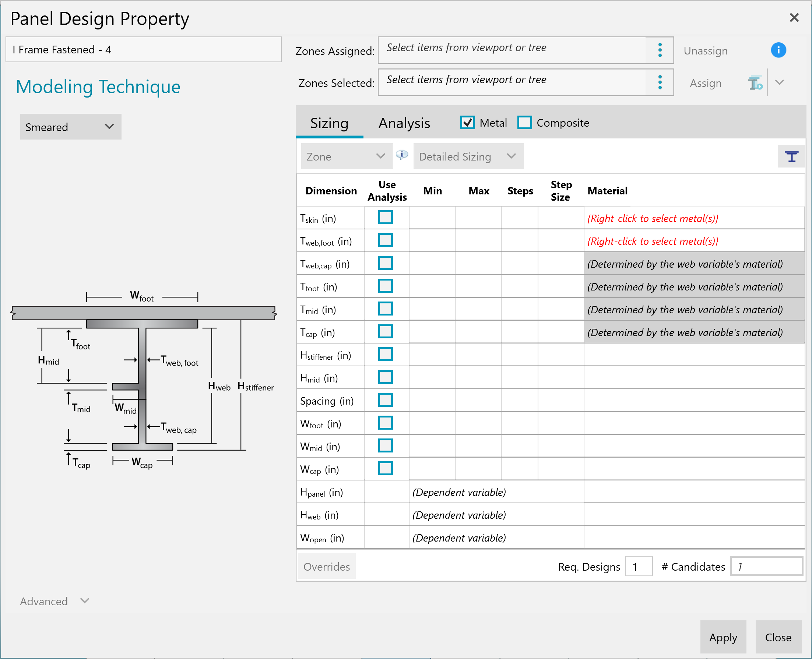Click the Wfoot Steps cell

tap(519, 423)
